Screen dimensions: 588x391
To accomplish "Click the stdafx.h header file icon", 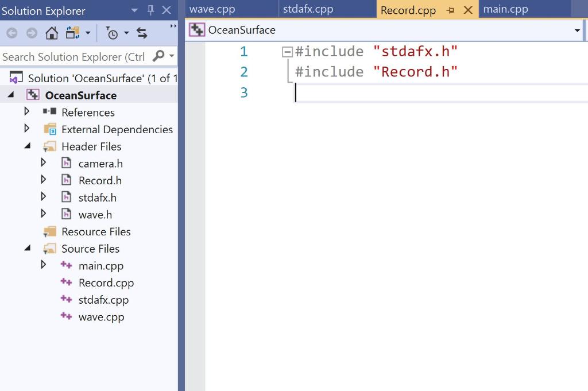I will [x=67, y=197].
